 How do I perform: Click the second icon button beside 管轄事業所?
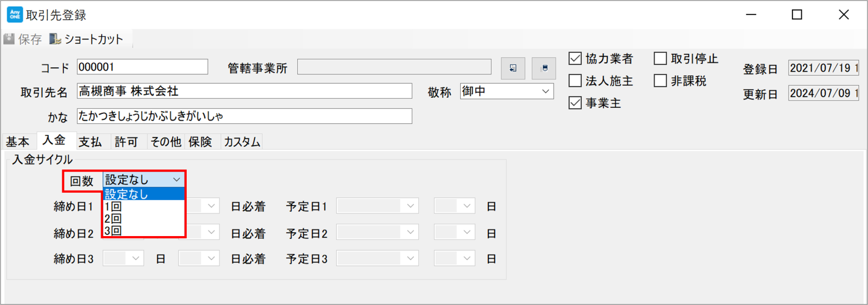click(x=544, y=68)
